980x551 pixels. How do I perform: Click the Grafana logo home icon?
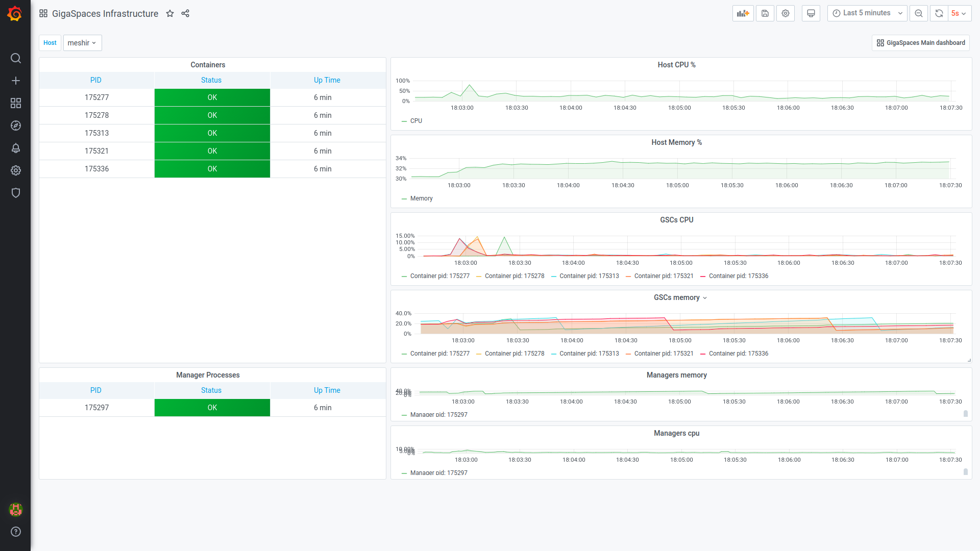[x=15, y=14]
